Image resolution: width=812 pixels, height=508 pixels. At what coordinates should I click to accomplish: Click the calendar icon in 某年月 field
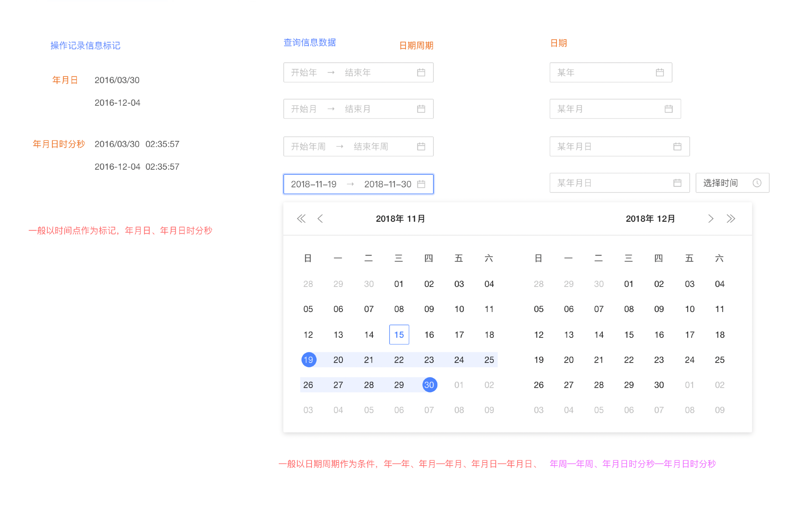pyautogui.click(x=669, y=109)
